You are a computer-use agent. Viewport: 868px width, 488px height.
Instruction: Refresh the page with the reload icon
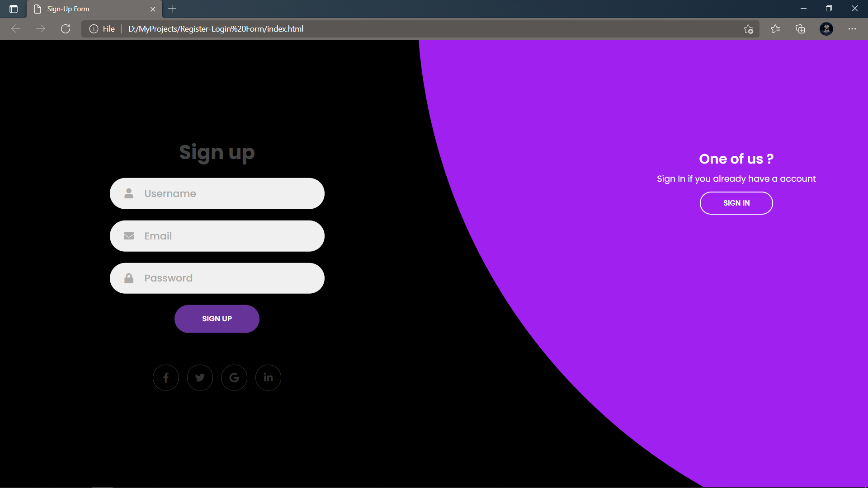(66, 29)
